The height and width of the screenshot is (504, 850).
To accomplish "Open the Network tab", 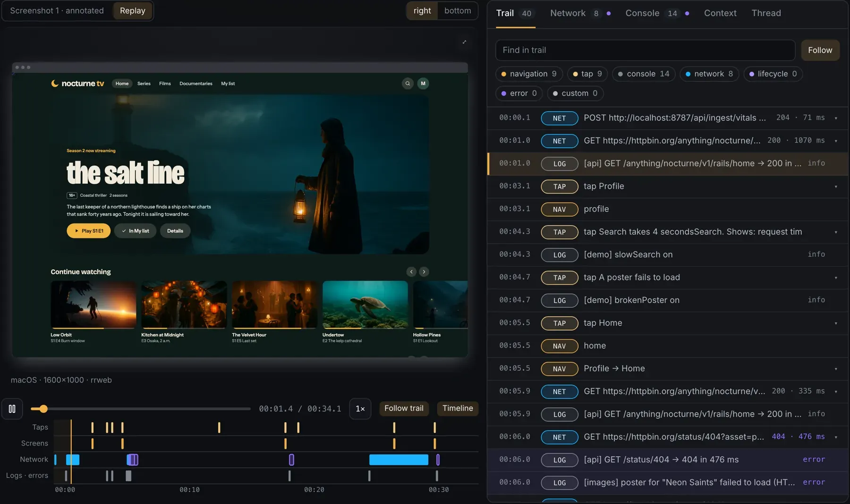I will [580, 13].
